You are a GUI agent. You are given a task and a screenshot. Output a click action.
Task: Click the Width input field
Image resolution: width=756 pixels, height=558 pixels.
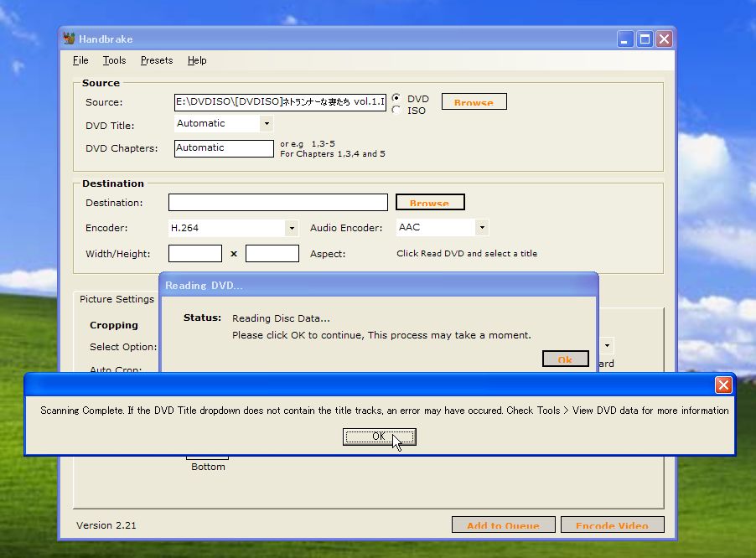point(194,254)
